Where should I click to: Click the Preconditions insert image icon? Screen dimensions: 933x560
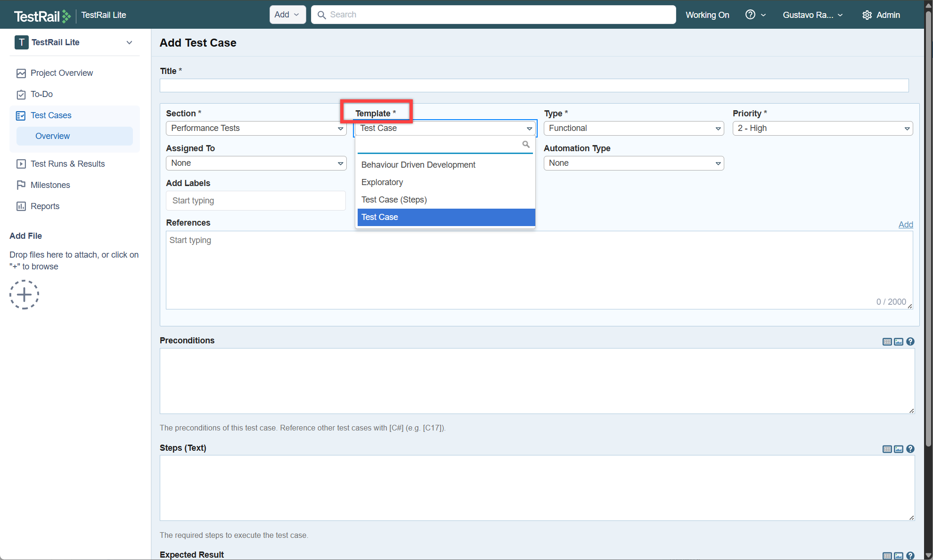pos(899,341)
